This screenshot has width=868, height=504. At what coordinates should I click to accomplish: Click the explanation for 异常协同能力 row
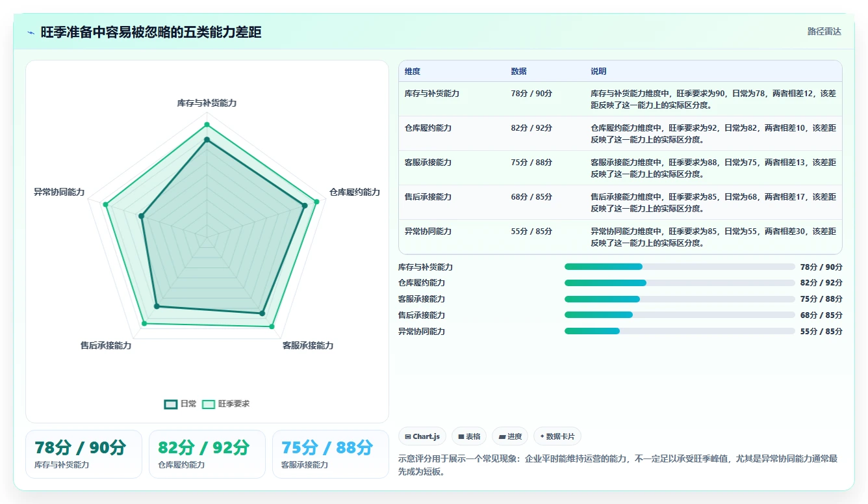pos(713,237)
